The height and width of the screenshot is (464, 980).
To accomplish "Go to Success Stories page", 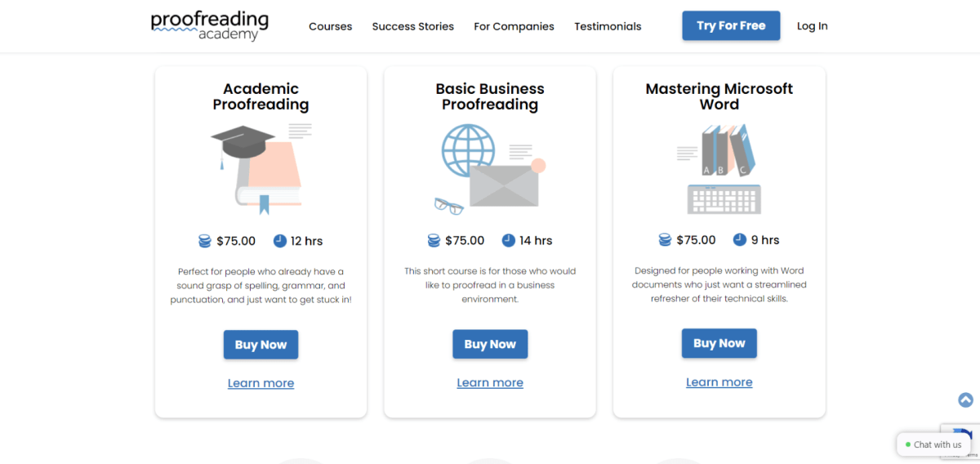I will pyautogui.click(x=412, y=26).
